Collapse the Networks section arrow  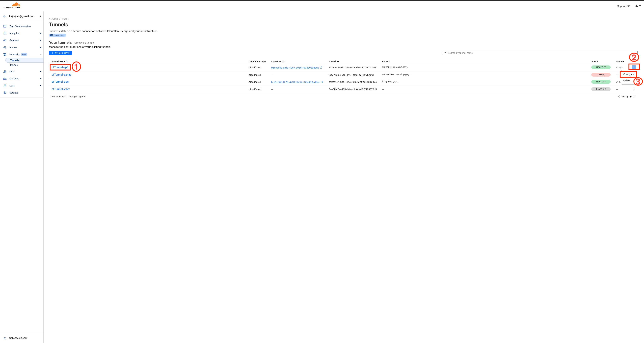point(40,54)
